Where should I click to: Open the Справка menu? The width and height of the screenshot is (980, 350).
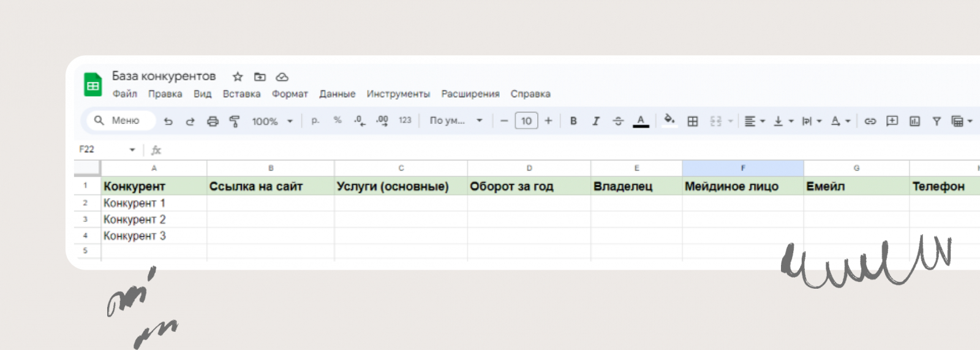530,94
